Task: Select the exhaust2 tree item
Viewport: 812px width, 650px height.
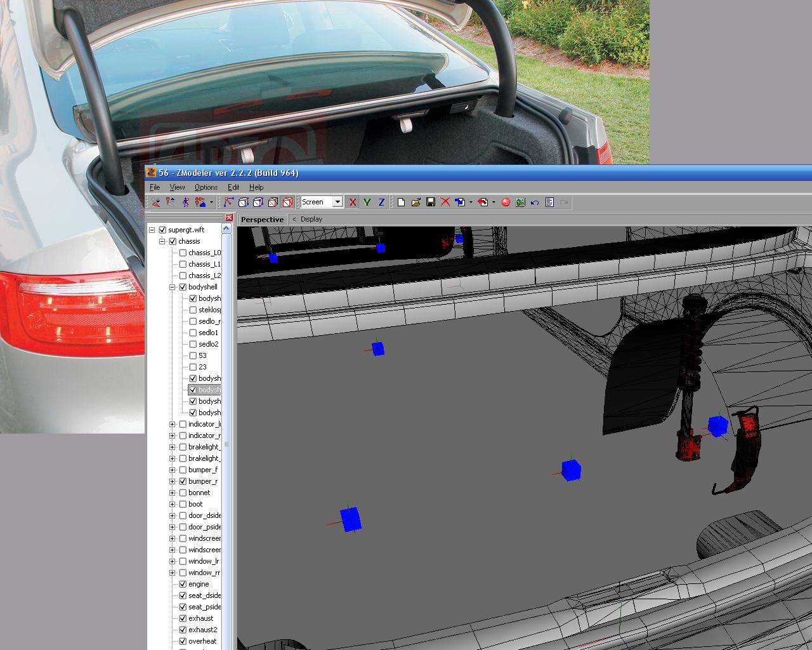Action: pos(202,630)
